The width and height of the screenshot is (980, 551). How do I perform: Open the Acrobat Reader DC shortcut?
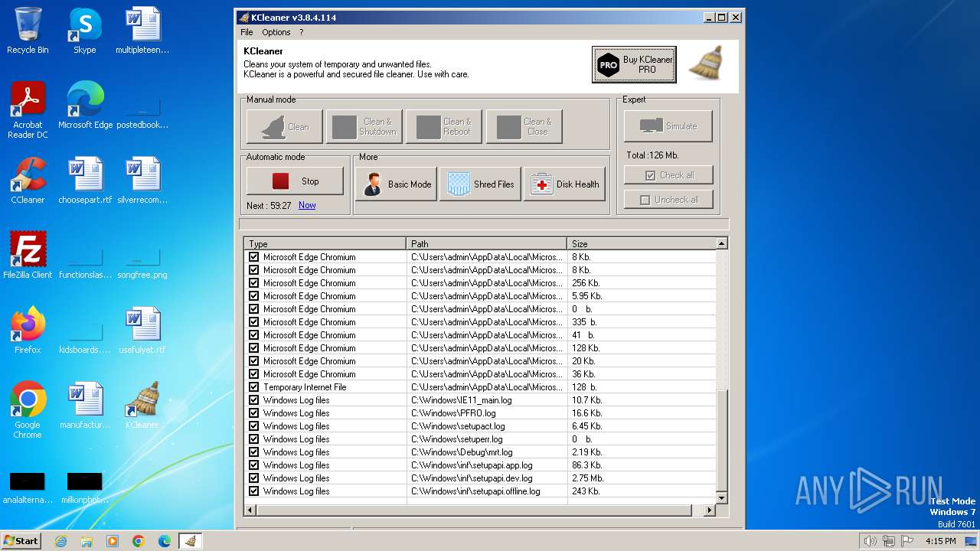(x=28, y=109)
